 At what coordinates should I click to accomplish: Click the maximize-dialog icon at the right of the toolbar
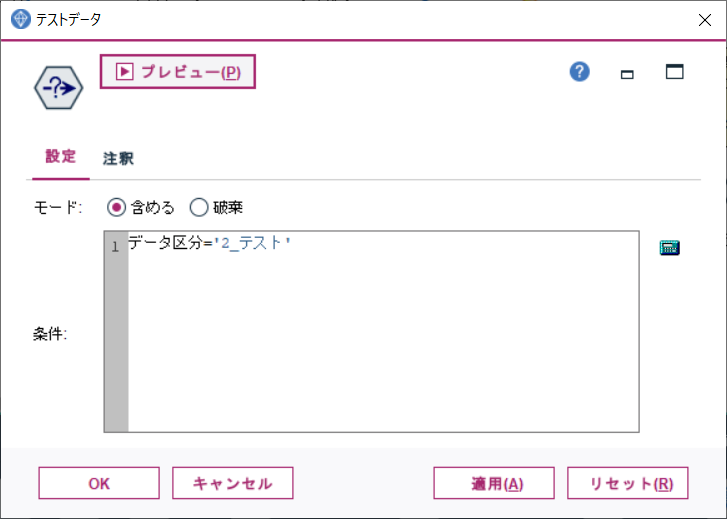click(674, 72)
